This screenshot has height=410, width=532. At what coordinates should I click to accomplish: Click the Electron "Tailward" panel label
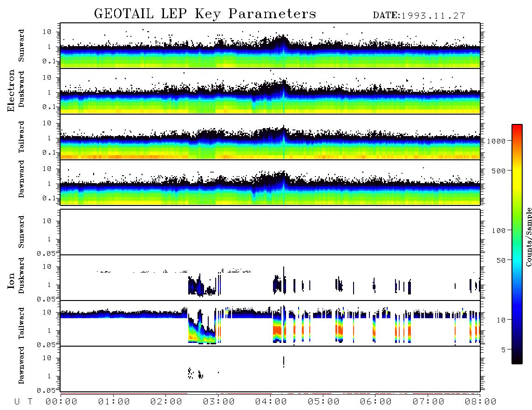coord(21,137)
